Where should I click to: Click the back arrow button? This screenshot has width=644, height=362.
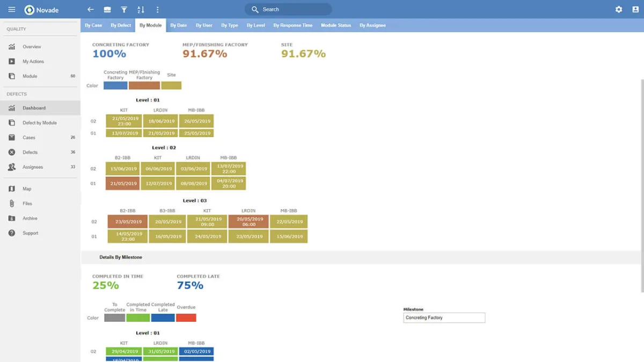coord(90,9)
